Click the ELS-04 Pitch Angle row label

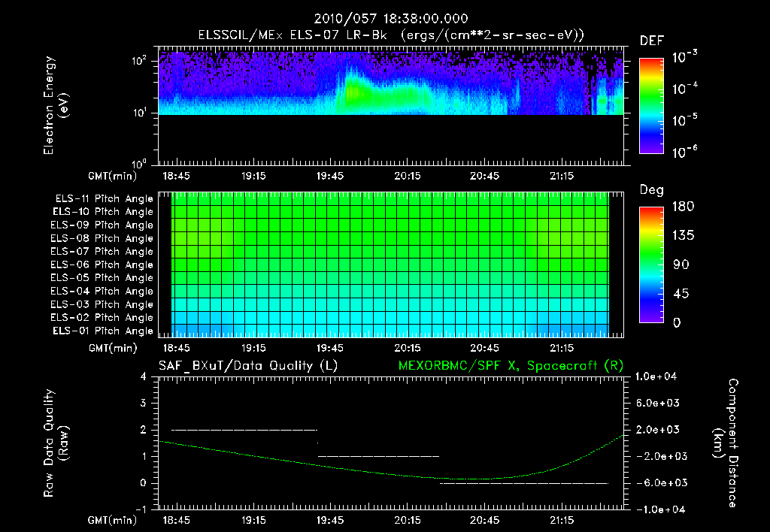tap(102, 291)
